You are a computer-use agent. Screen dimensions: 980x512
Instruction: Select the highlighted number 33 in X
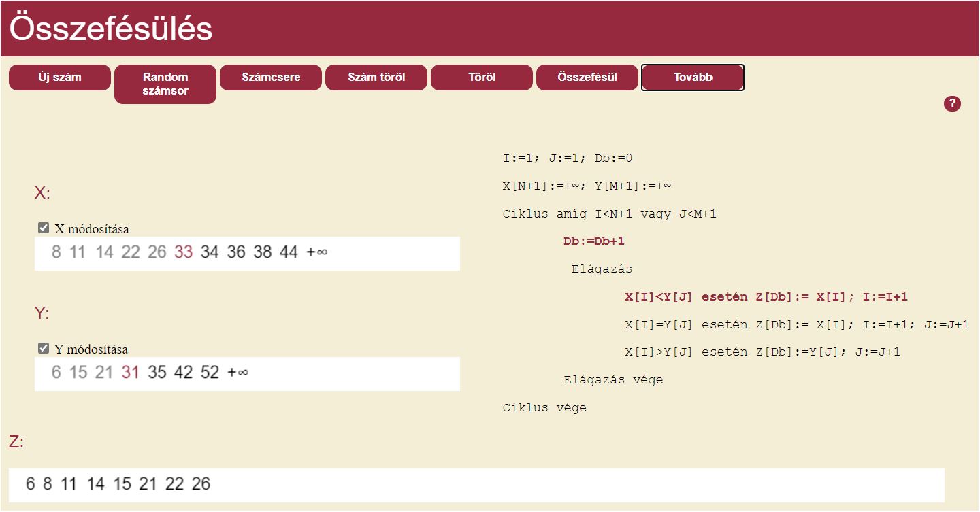pyautogui.click(x=184, y=252)
